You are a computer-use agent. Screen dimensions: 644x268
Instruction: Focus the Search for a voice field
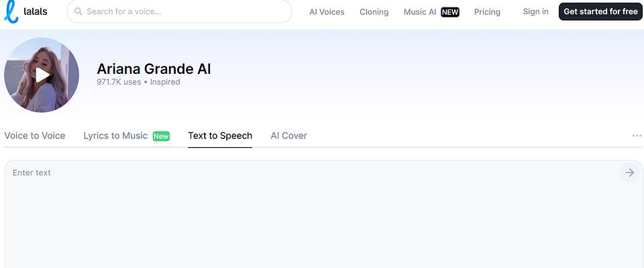[x=179, y=11]
